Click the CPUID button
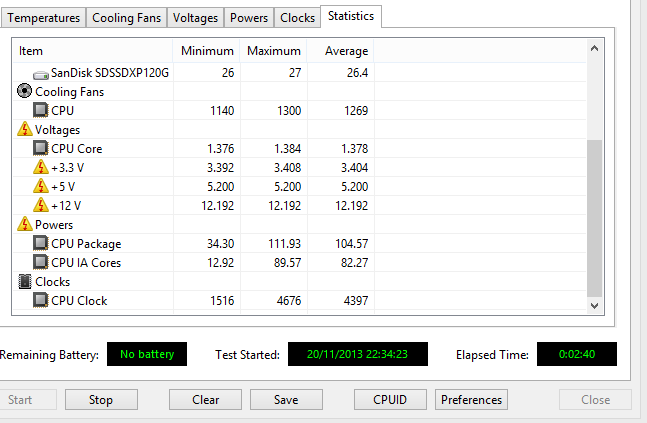 (392, 400)
